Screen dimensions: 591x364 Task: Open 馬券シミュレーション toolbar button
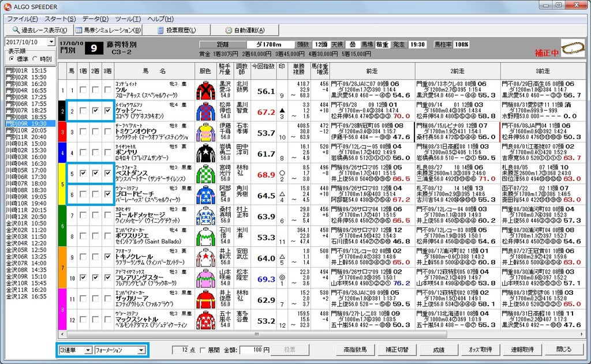(x=108, y=30)
